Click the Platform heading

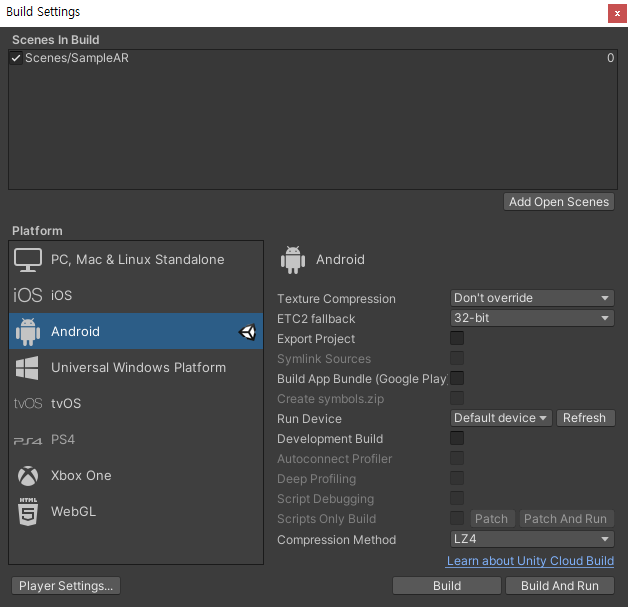pos(37,231)
